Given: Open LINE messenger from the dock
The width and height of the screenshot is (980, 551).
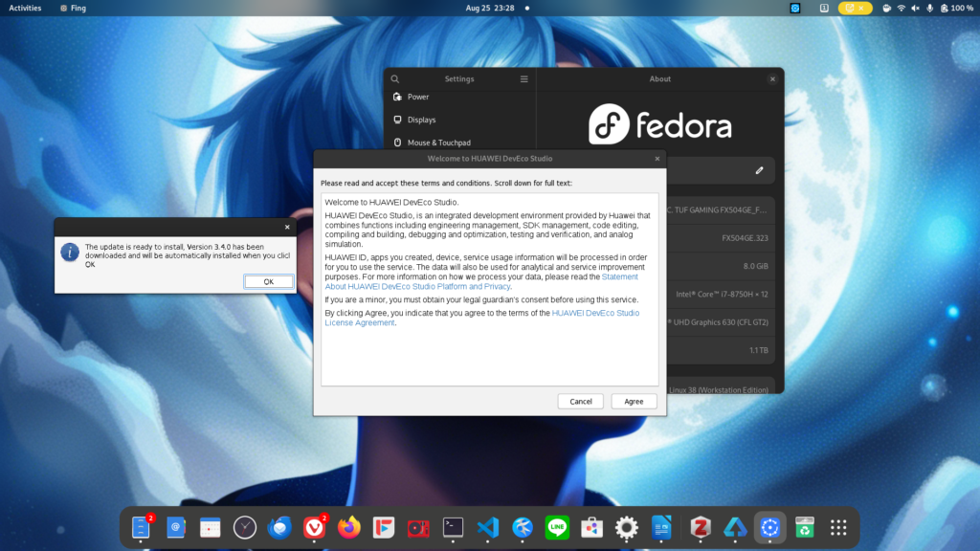Looking at the screenshot, I should tap(557, 527).
